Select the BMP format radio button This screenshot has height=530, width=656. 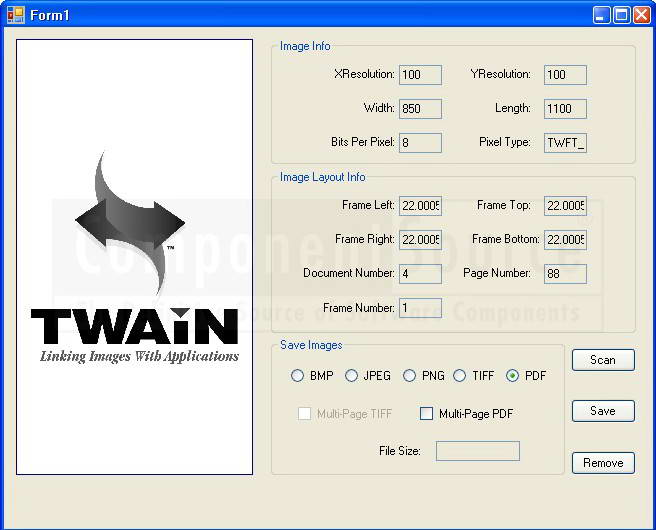(x=297, y=376)
